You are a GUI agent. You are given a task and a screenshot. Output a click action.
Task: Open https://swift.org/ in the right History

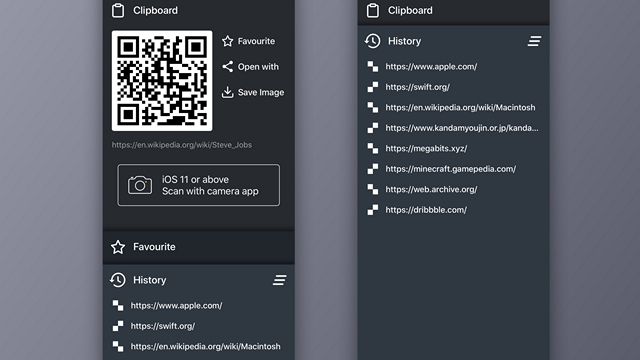click(x=418, y=87)
